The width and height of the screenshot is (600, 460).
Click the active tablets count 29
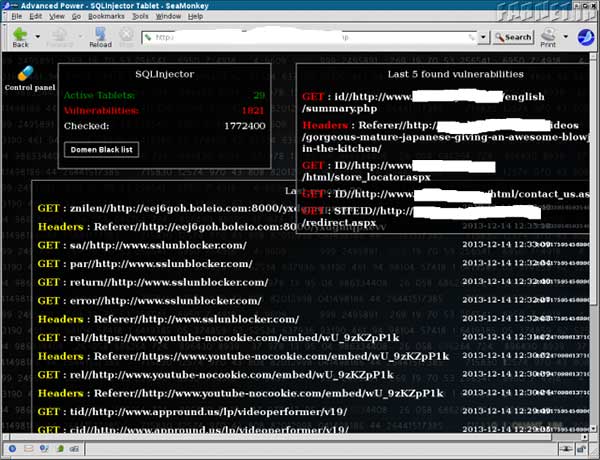pyautogui.click(x=259, y=95)
